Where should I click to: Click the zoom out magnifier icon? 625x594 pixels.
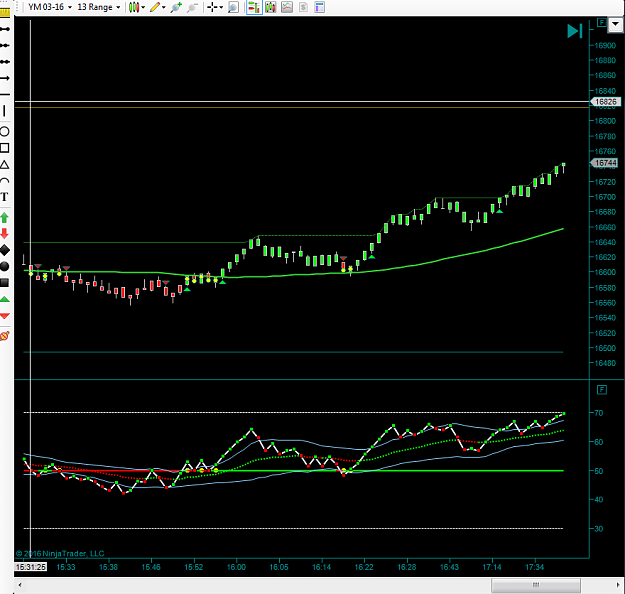[193, 7]
